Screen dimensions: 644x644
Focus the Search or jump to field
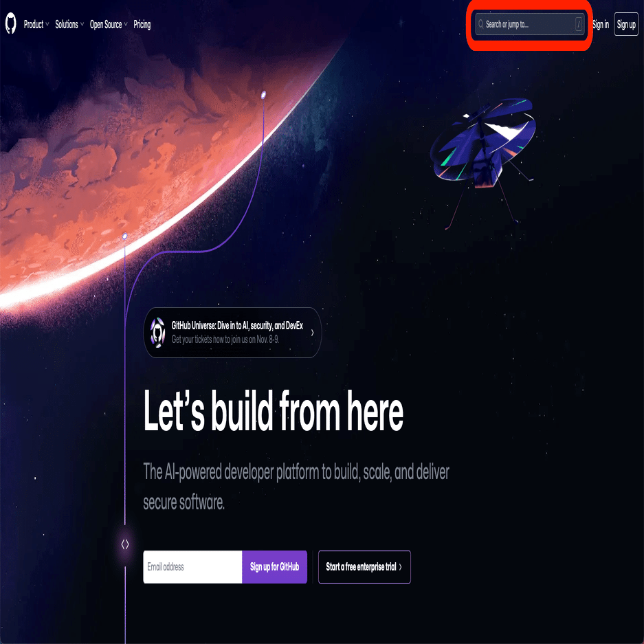coord(530,24)
